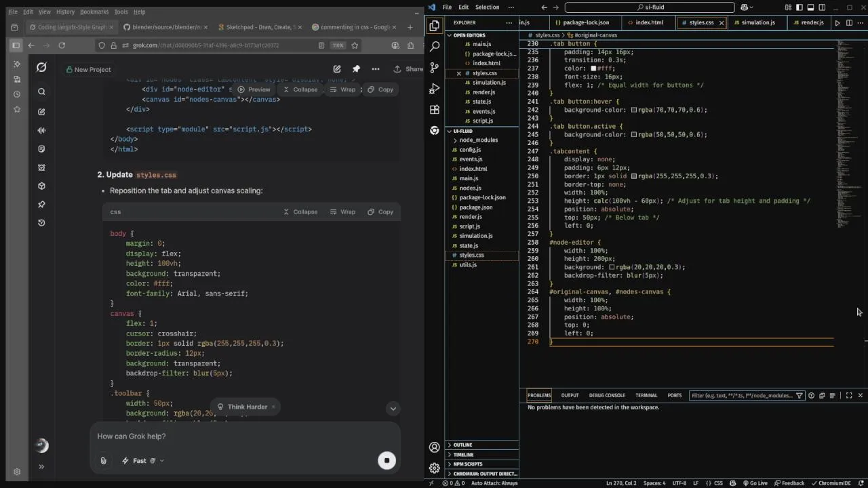Click the Grok logo icon
The height and width of the screenshot is (488, 868).
point(41,67)
